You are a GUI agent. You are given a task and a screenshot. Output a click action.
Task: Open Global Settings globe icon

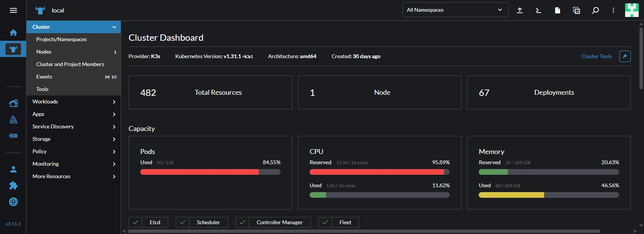(13, 202)
